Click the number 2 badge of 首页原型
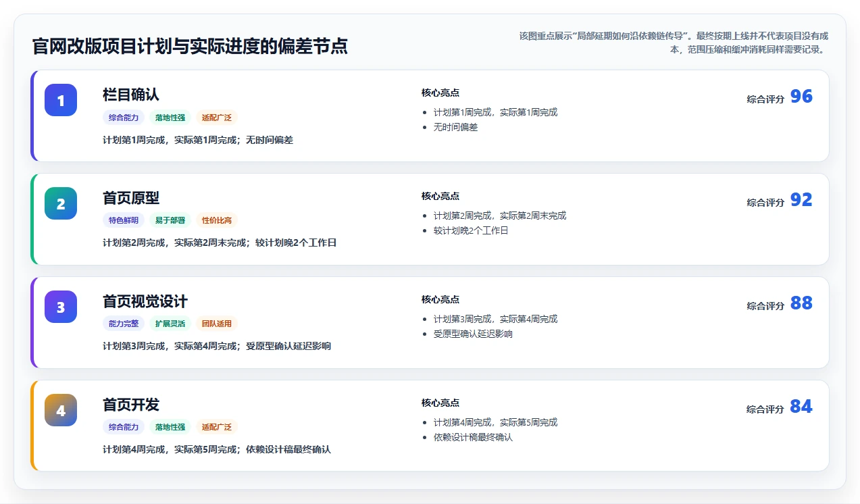The image size is (860, 504). point(61,203)
